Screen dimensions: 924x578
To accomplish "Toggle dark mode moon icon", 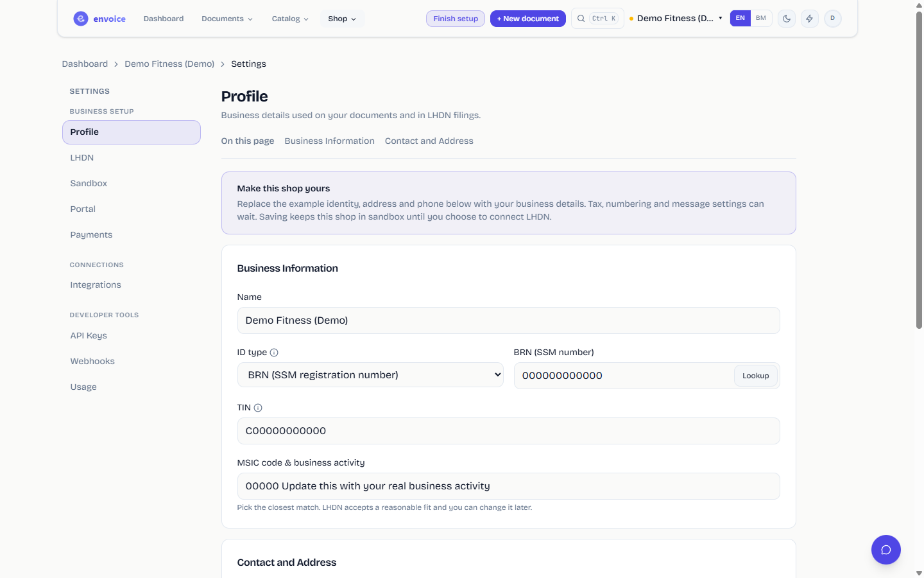I will [787, 19].
